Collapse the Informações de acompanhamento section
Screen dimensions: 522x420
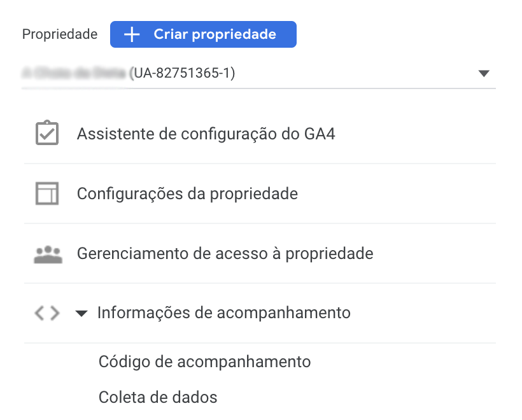coord(81,313)
